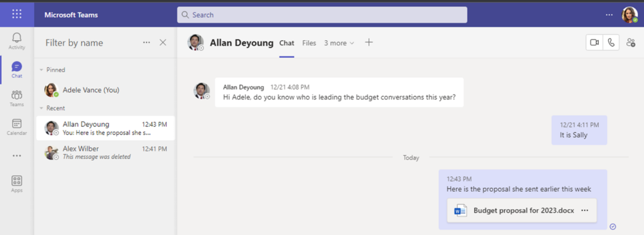Image resolution: width=644 pixels, height=235 pixels.
Task: Open Budget proposal for 2023.docx attachment
Action: [x=521, y=210]
